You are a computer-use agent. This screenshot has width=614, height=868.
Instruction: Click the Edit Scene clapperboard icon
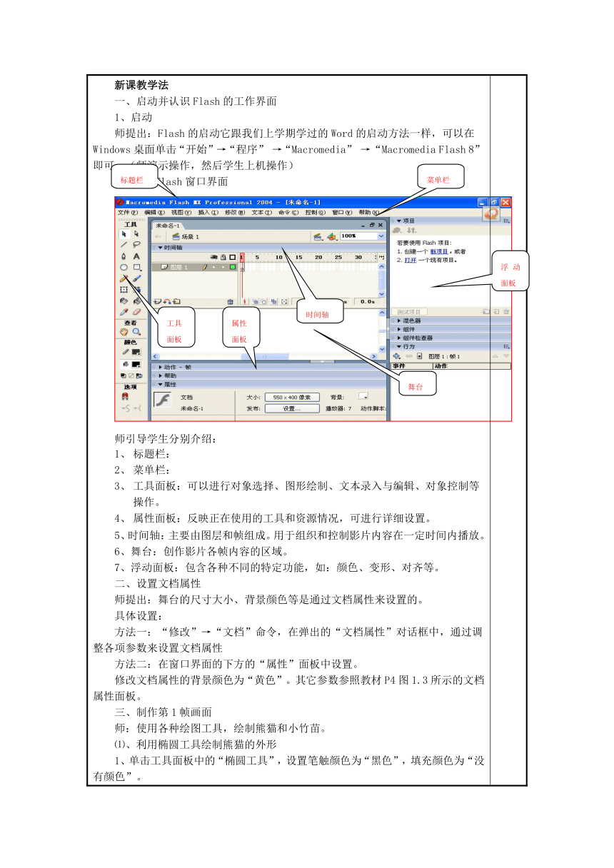pyautogui.click(x=317, y=236)
